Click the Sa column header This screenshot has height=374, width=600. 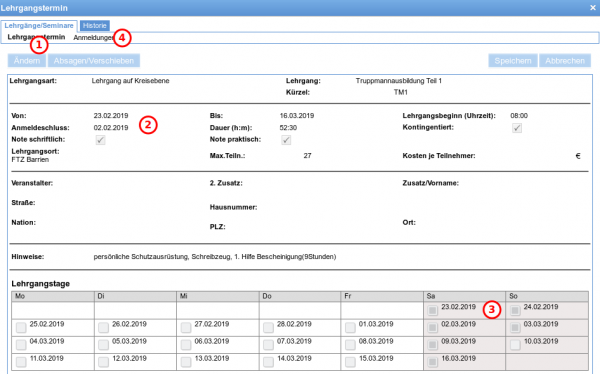tap(465, 296)
